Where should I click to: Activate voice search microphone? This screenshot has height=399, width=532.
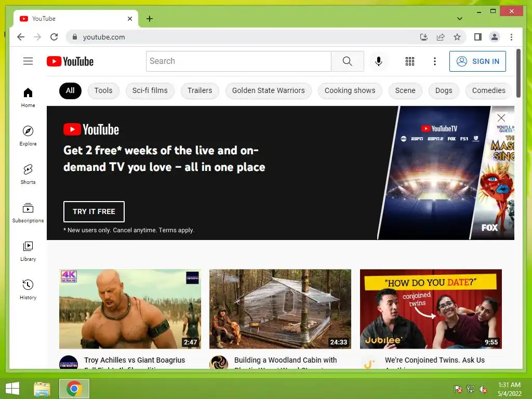[x=379, y=61]
